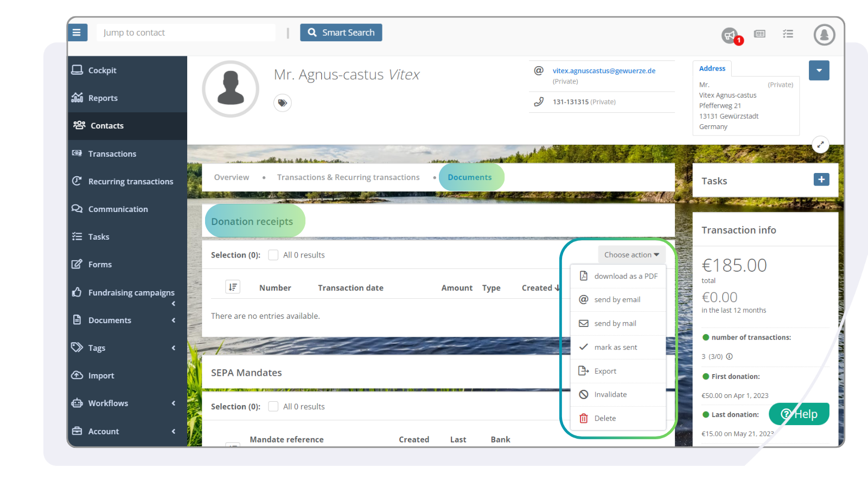Open the email address vitex.agnuscastus@gewuerze.de
Image resolution: width=868 pixels, height=488 pixels.
coord(603,70)
